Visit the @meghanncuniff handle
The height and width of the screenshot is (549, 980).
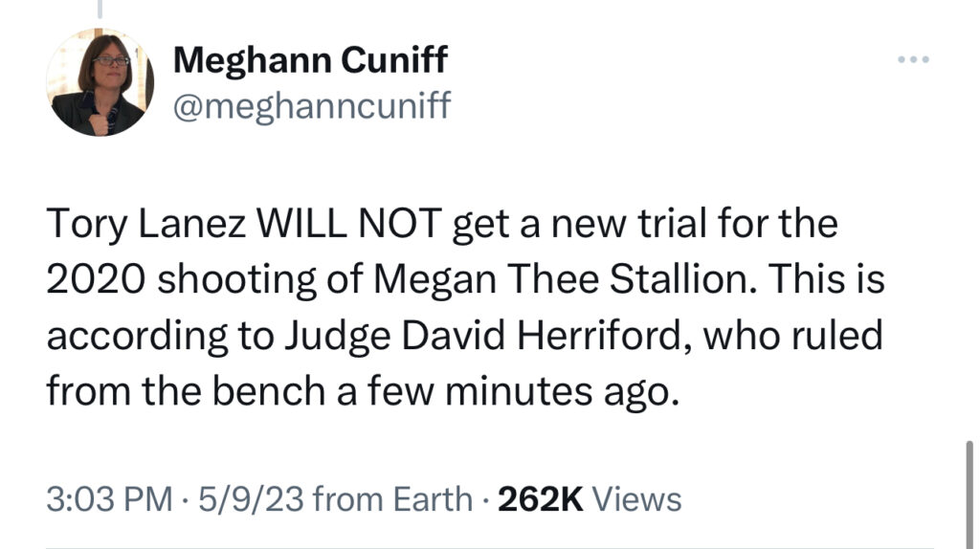(x=311, y=105)
